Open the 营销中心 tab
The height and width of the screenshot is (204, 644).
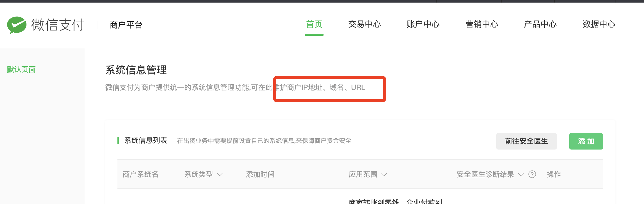click(482, 24)
